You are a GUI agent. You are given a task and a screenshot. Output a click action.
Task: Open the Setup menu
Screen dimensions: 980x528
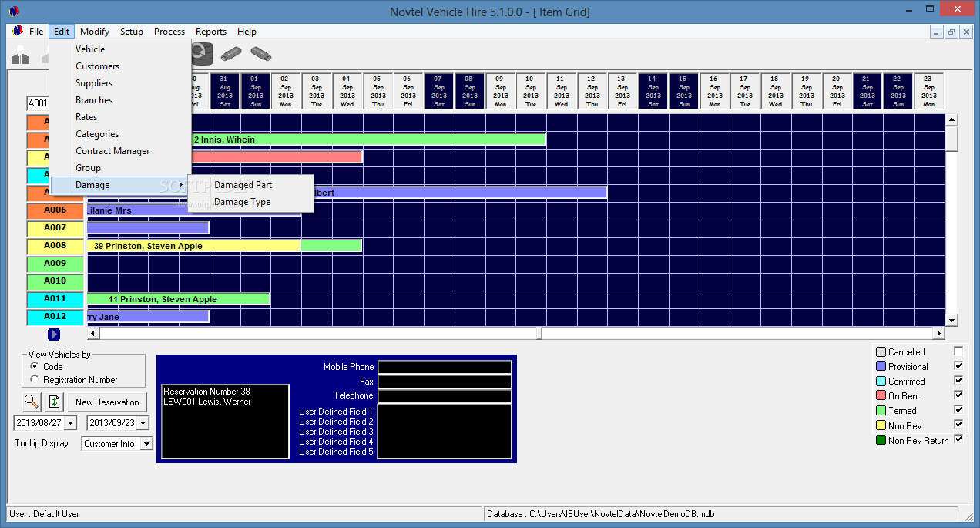pyautogui.click(x=132, y=32)
